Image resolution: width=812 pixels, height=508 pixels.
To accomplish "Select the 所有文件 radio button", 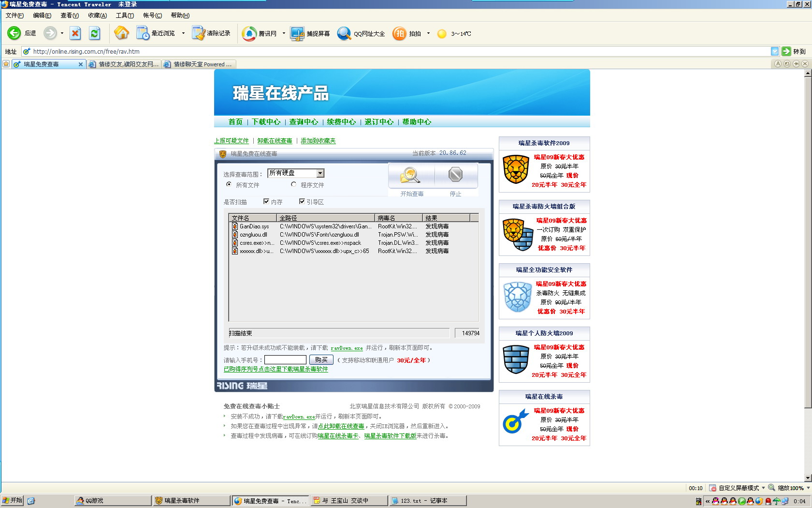I will (229, 184).
